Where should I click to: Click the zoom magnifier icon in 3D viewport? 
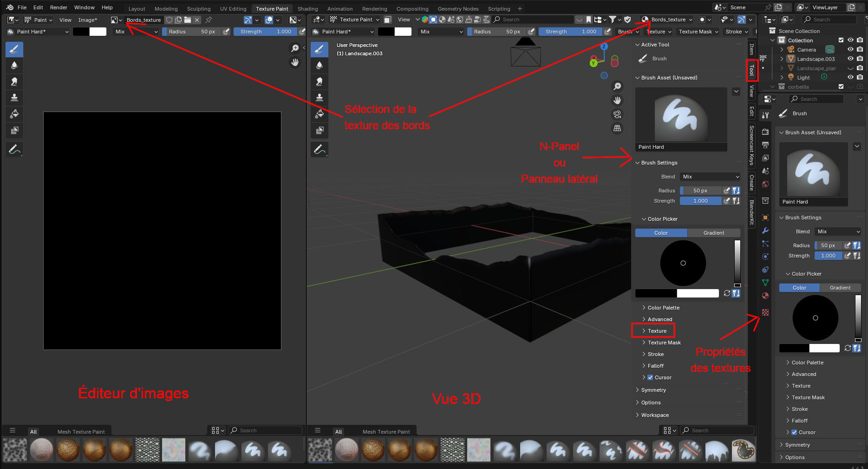[x=617, y=86]
